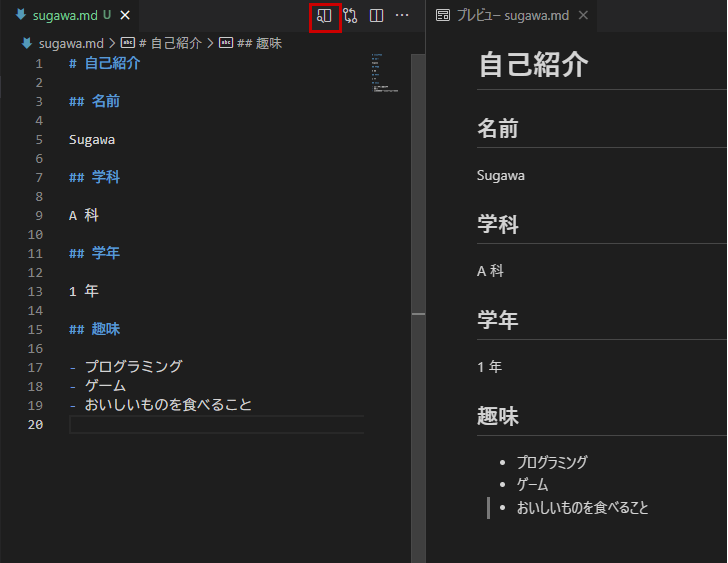Close the プレビュー sugawa.md preview tab
The height and width of the screenshot is (563, 728).
[x=583, y=16]
